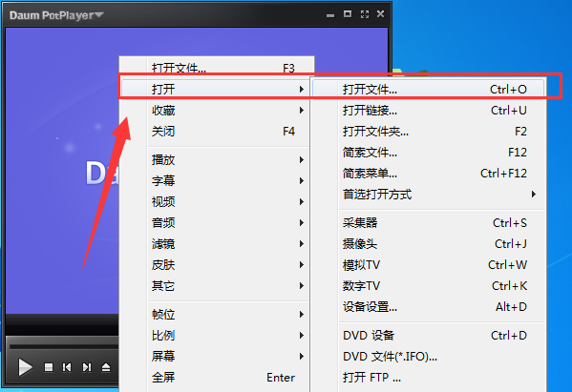Expand the 滤镜 submenu
This screenshot has width=572, height=392.
pos(216,243)
